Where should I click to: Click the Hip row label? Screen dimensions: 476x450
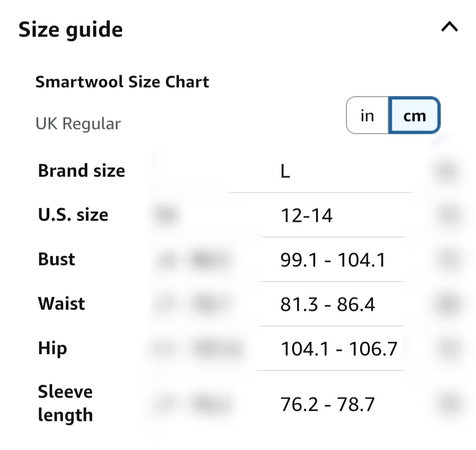[x=52, y=348]
